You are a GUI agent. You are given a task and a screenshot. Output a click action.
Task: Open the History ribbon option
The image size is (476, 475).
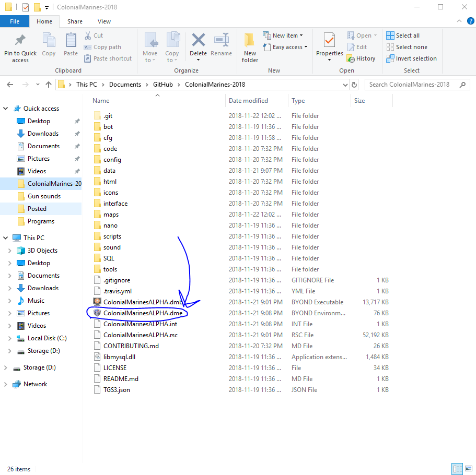coord(361,58)
